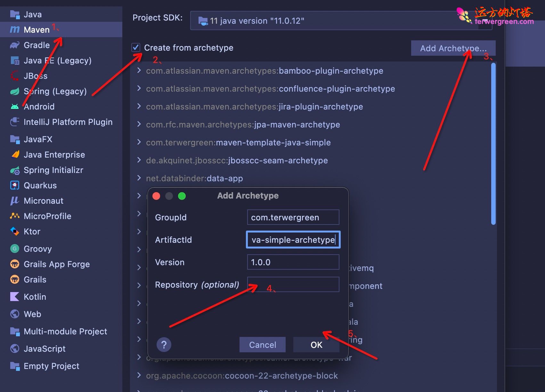This screenshot has width=545, height=392.
Task: Click the GroupId input field
Action: [x=293, y=217]
